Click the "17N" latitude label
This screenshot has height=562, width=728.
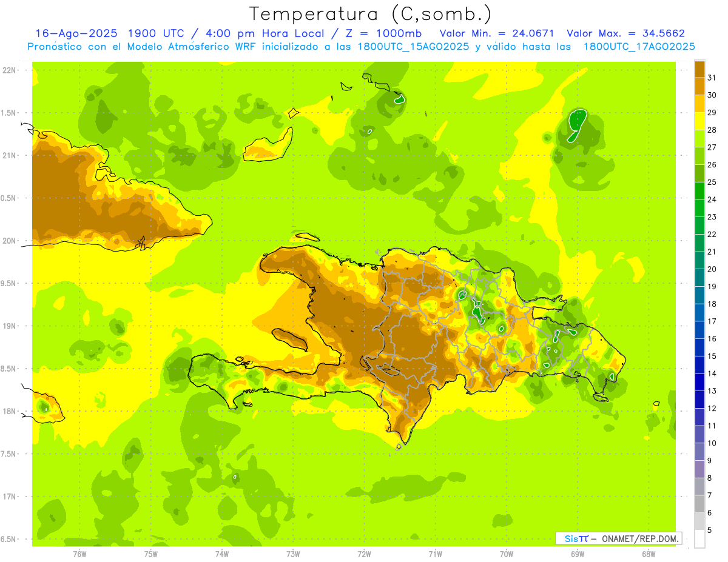pyautogui.click(x=10, y=497)
